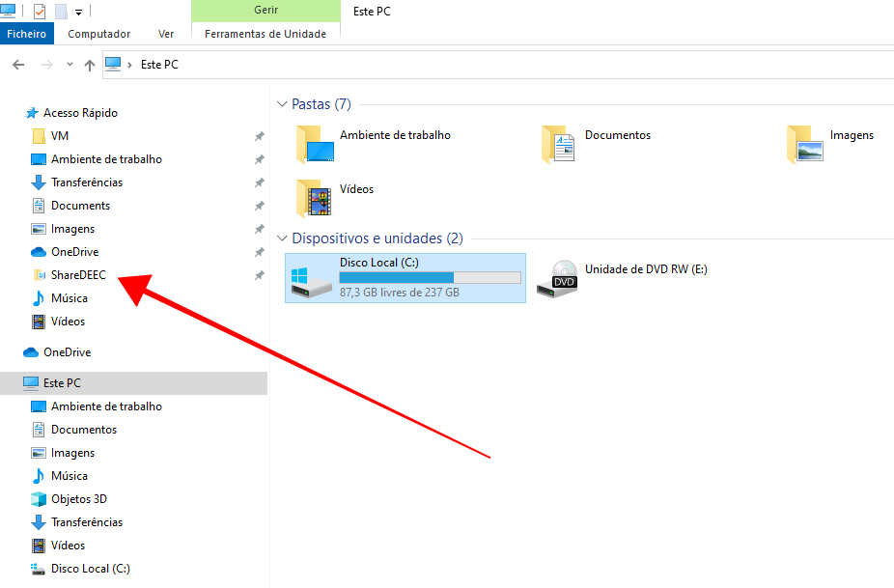Select the Imagens folder icon in Pastas
The height and width of the screenshot is (588, 894).
point(804,144)
